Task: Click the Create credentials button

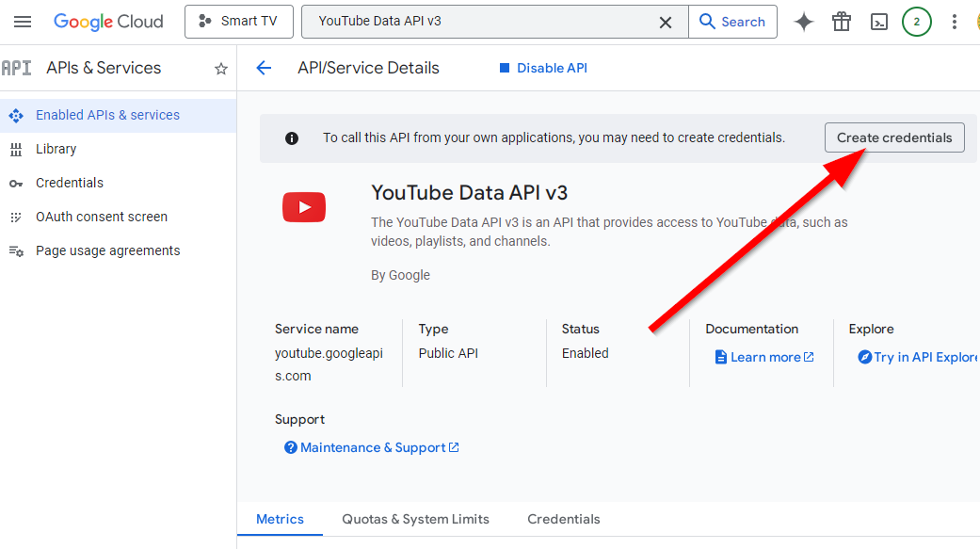Action: tap(894, 137)
